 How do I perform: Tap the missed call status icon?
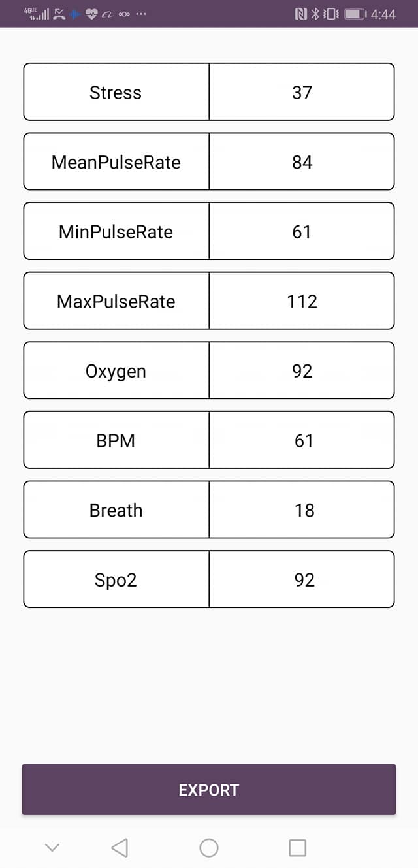tap(59, 14)
